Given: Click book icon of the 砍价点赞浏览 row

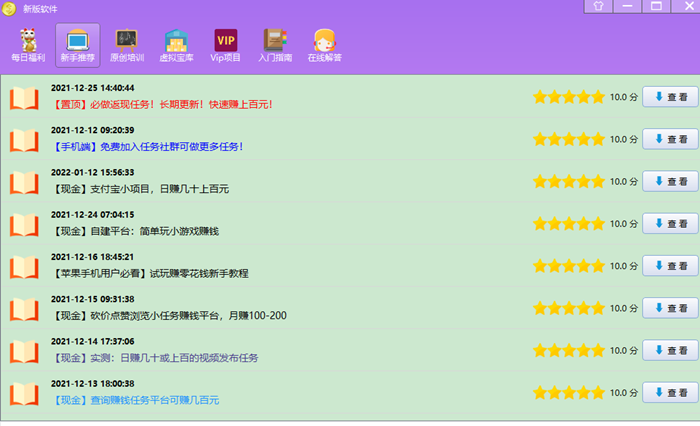Looking at the screenshot, I should [x=24, y=309].
